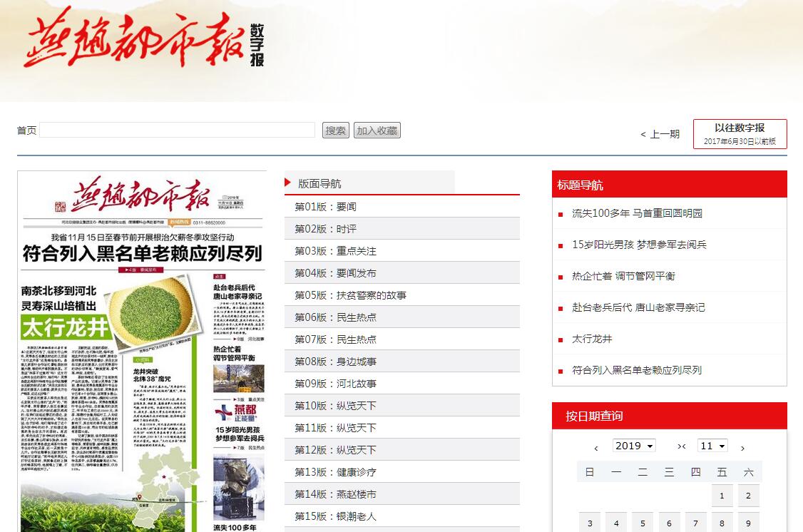Select date 8 in the calendar
Viewport: 803px width, 532px height.
722,523
